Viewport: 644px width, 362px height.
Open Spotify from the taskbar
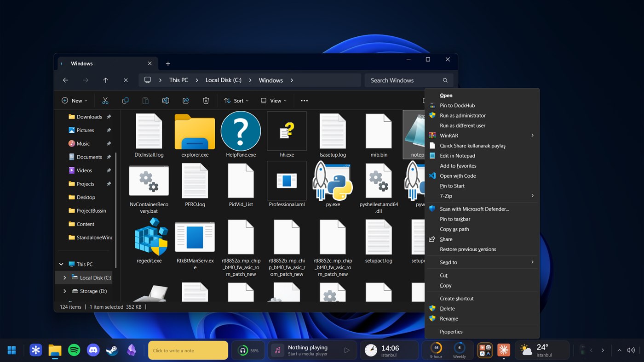click(x=74, y=351)
